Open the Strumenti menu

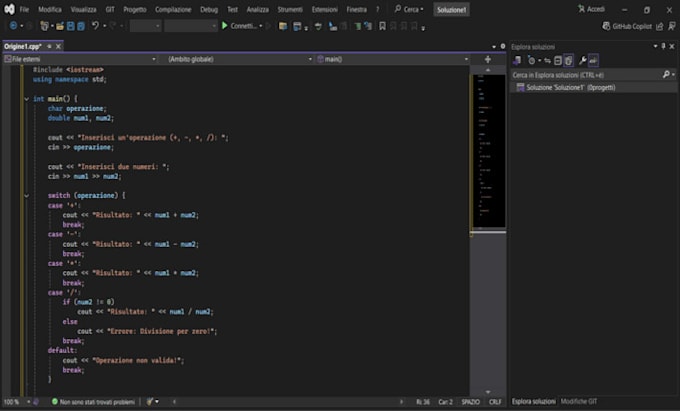(290, 9)
